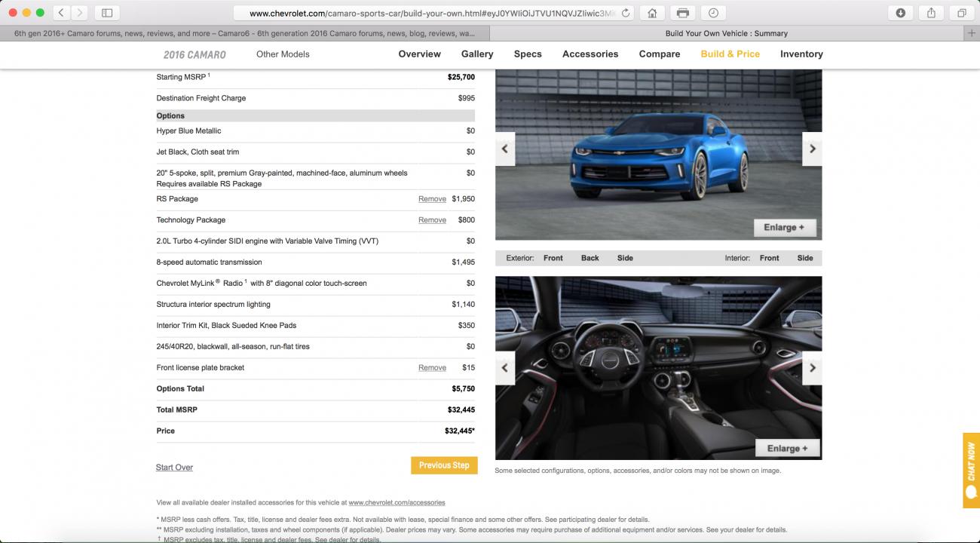The image size is (980, 543).
Task: Reload the page using the refresh icon
Action: coord(626,14)
